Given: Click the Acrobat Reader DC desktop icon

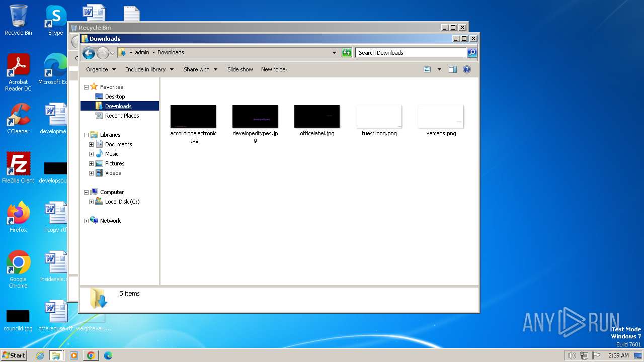Looking at the screenshot, I should point(18,72).
